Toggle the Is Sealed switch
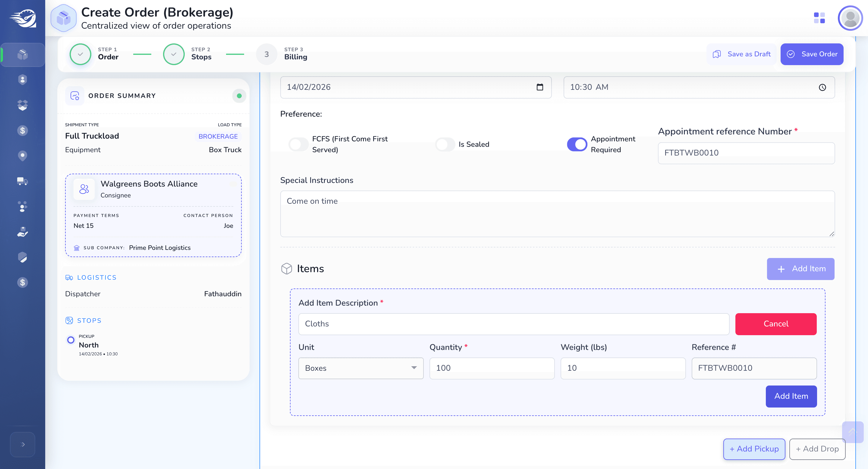868x469 pixels. tap(445, 145)
